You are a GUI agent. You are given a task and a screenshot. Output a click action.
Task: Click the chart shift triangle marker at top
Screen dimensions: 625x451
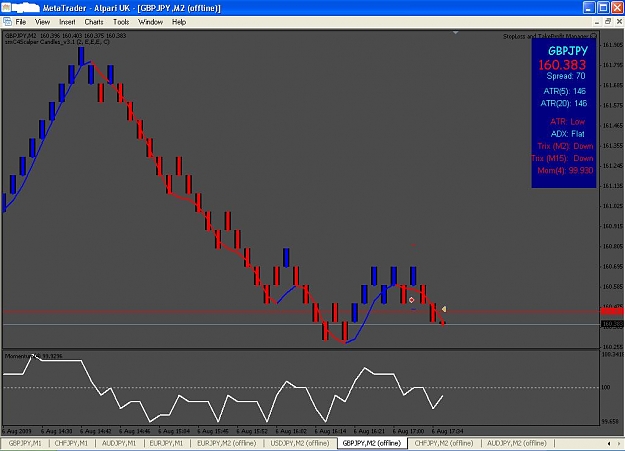455,33
